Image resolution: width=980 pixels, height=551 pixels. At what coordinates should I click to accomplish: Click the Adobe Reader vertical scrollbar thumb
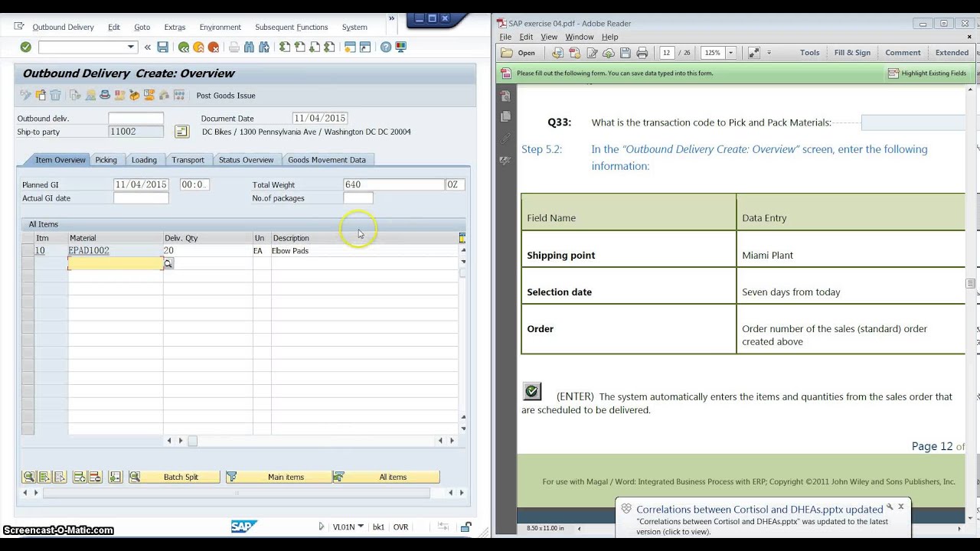(970, 284)
